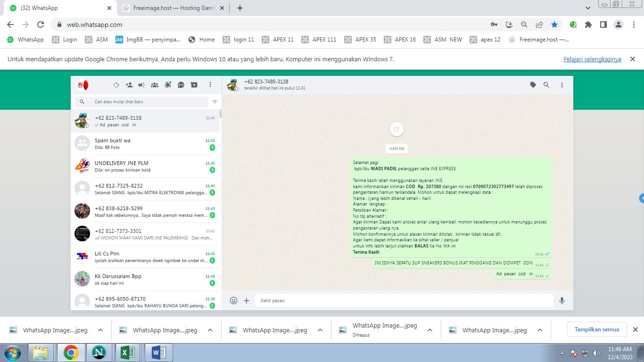
Task: Open the login 11 bookmark
Action: click(x=238, y=40)
